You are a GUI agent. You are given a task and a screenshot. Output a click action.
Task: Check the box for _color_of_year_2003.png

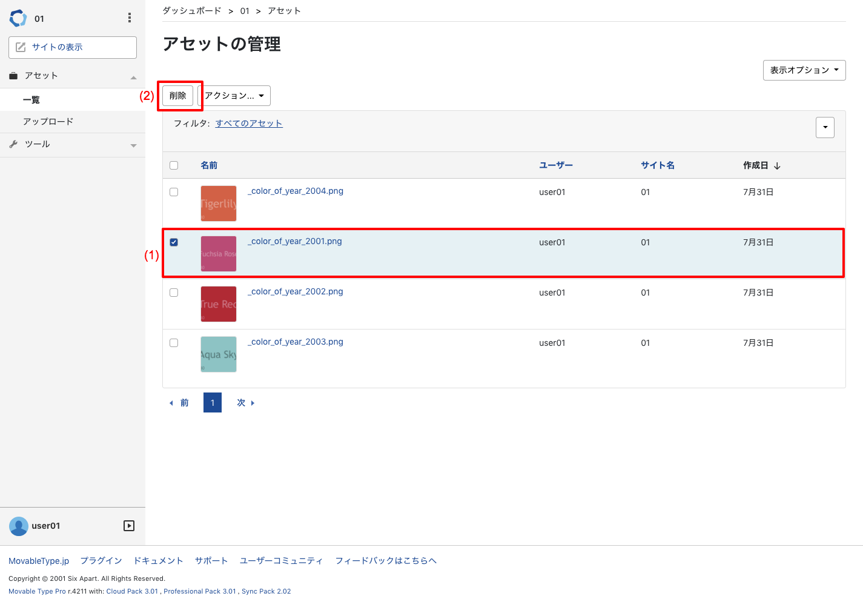click(174, 343)
